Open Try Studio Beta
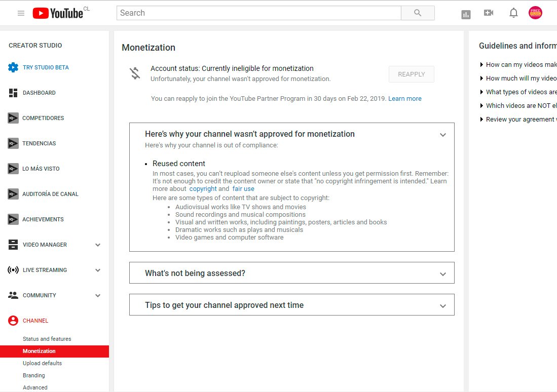 46,67
